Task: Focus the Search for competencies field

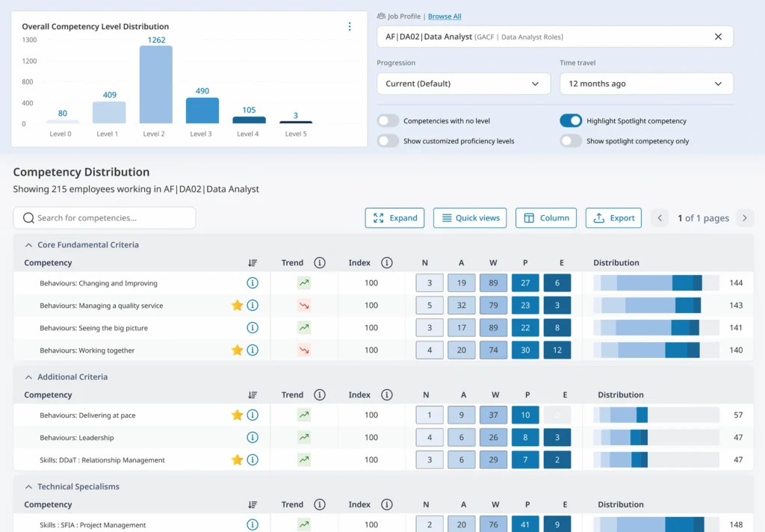Action: pyautogui.click(x=105, y=218)
